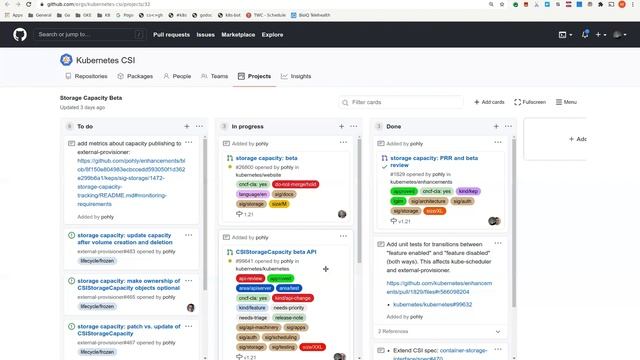Open menu for 'Add unit tests' note card
640x360 pixels.
tap(498, 243)
